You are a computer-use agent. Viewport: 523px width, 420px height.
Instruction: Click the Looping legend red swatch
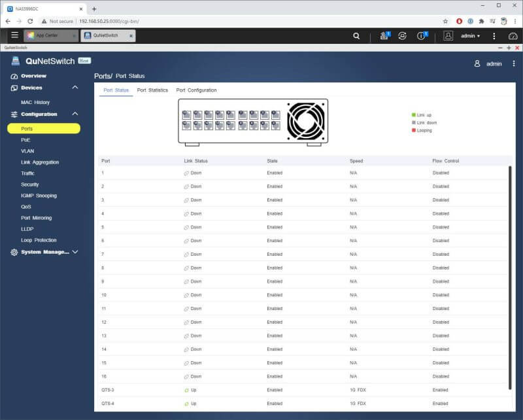(x=414, y=130)
